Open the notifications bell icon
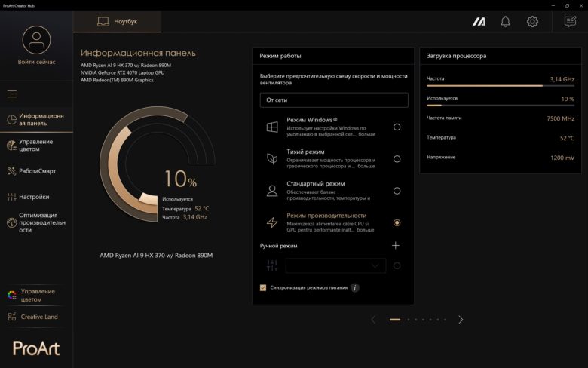 coord(506,22)
